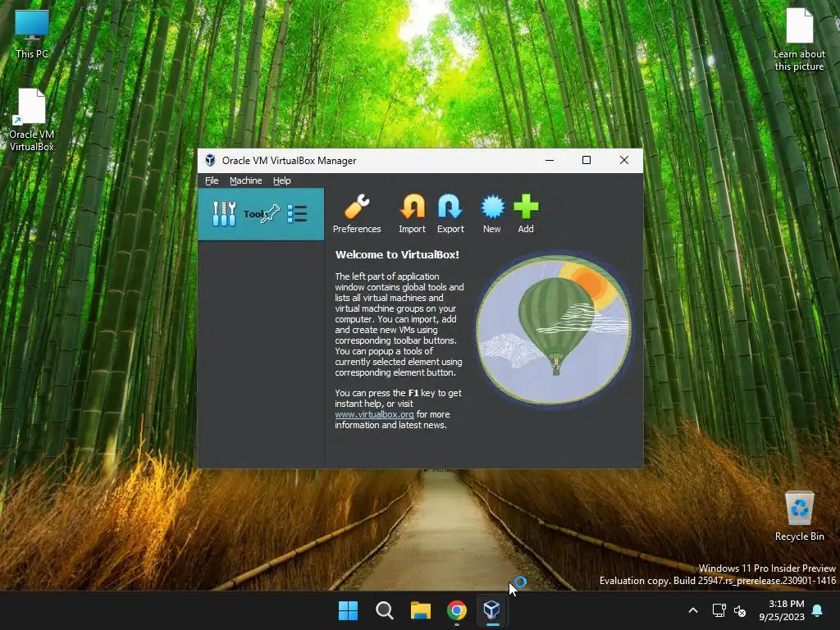This screenshot has height=630, width=840.
Task: Click the Welcome to VirtualBox! heading
Action: coord(397,254)
